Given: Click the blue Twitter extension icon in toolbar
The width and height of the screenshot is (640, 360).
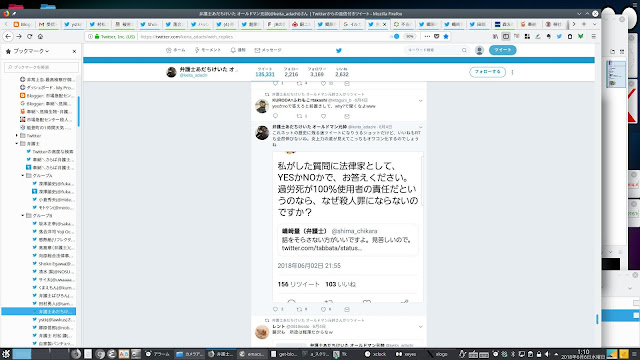Looking at the screenshot, I should 559,36.
